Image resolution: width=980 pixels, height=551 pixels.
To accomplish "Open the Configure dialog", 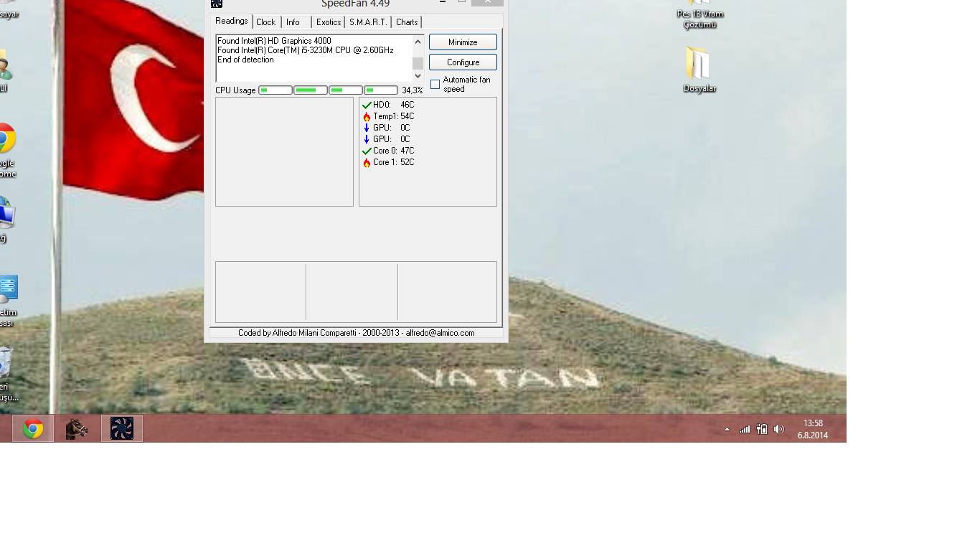I will [x=463, y=62].
